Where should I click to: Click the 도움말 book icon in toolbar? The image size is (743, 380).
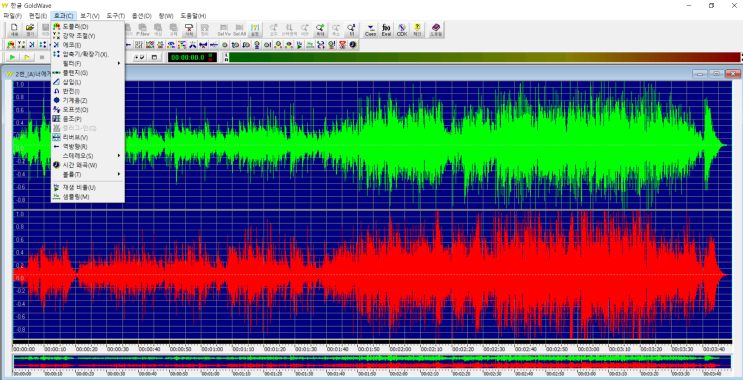[x=436, y=29]
